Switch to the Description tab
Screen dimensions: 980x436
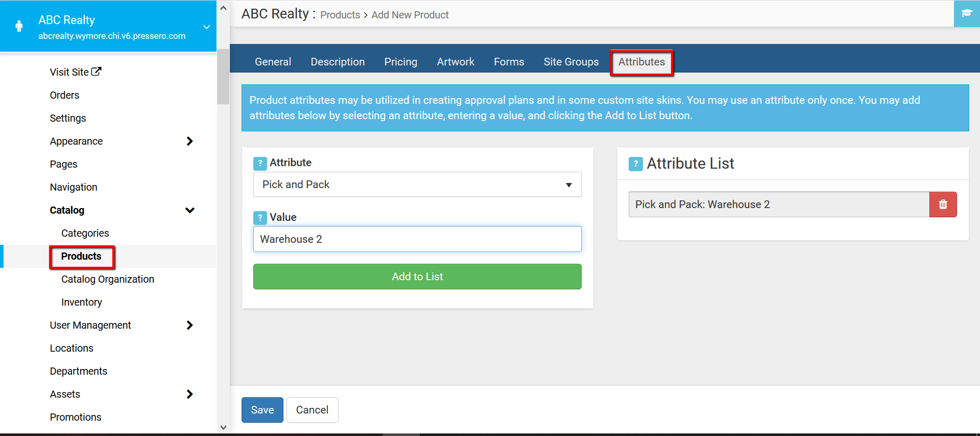(338, 62)
